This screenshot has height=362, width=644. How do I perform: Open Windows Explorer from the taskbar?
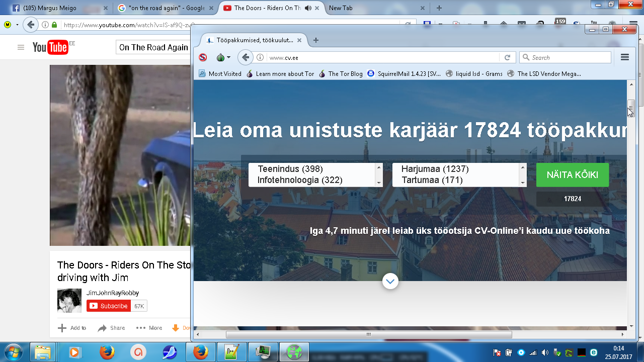coord(43,352)
